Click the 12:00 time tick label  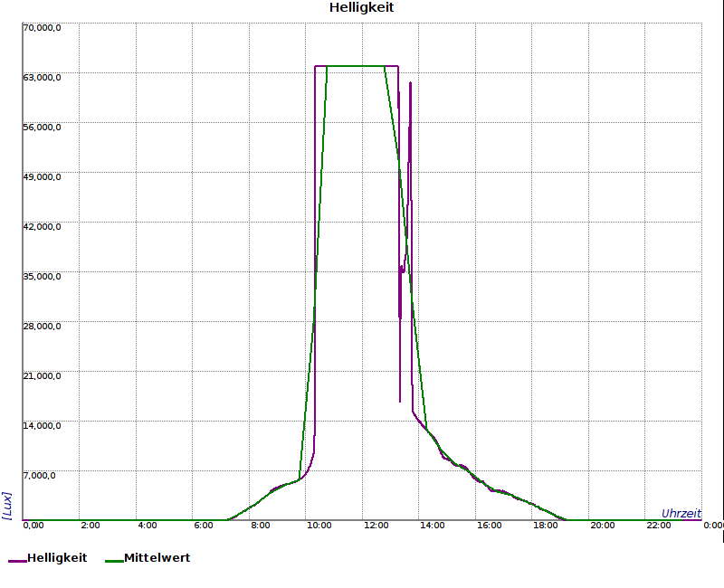376,526
